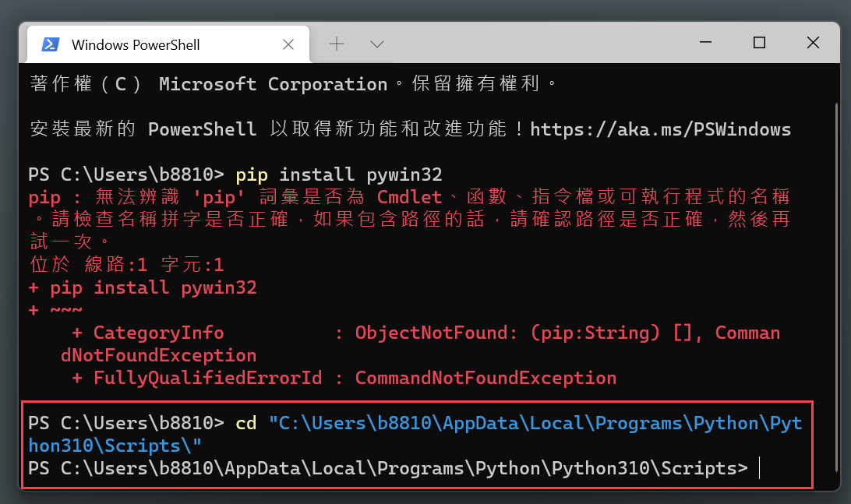Click the PowerShell icon in the tab

[x=51, y=44]
